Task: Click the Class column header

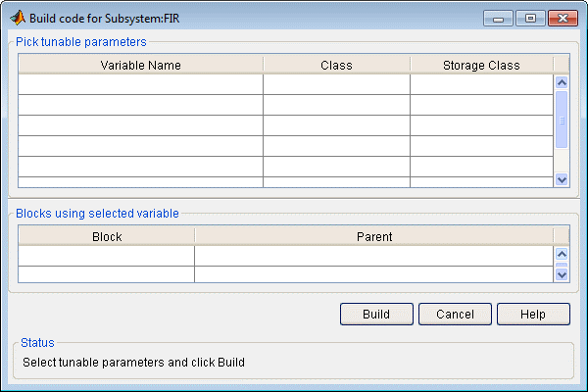Action: 336,65
